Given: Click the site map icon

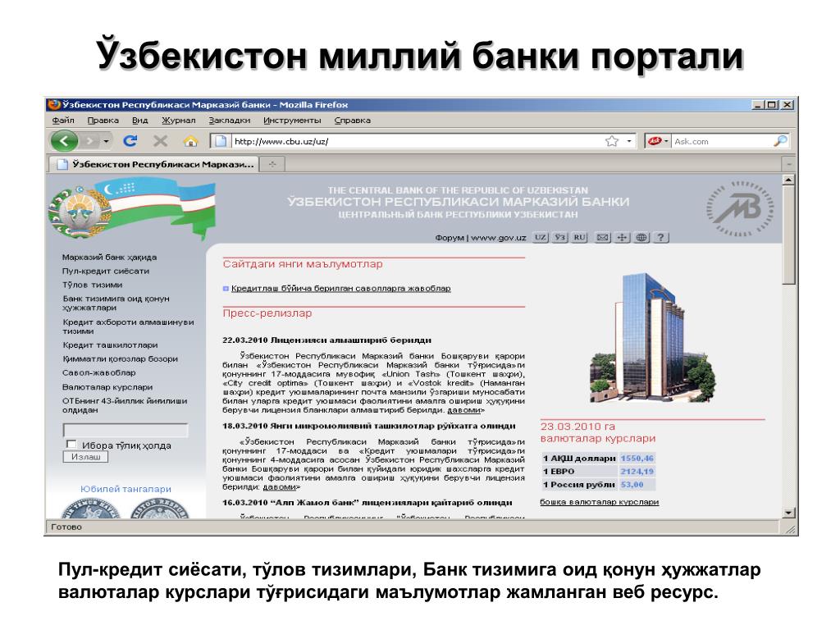Looking at the screenshot, I should point(622,237).
